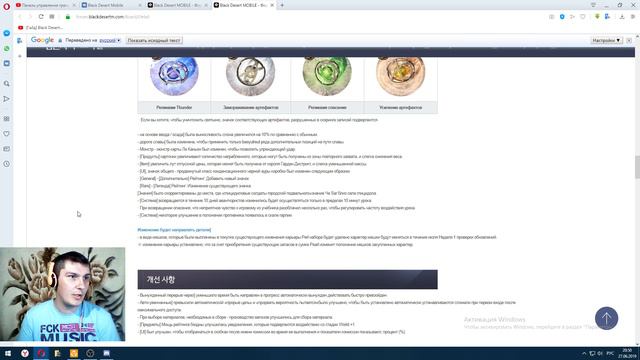Open the search icon in Opera sidebar
The width and height of the screenshot is (640, 360).
tap(7, 83)
